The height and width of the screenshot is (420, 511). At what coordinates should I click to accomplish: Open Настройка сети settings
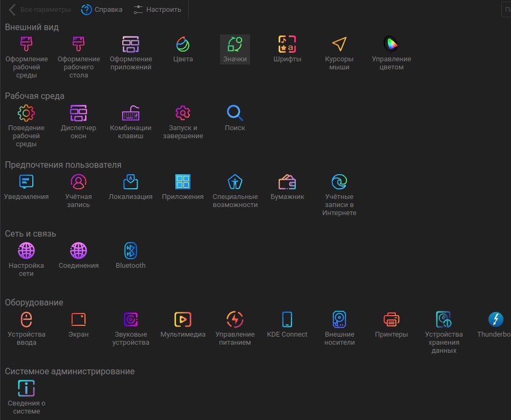[26, 259]
